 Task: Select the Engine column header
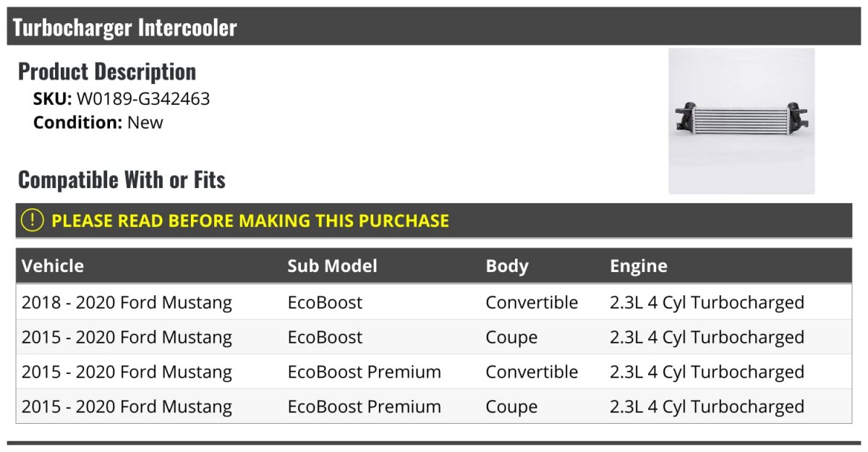[x=639, y=266]
